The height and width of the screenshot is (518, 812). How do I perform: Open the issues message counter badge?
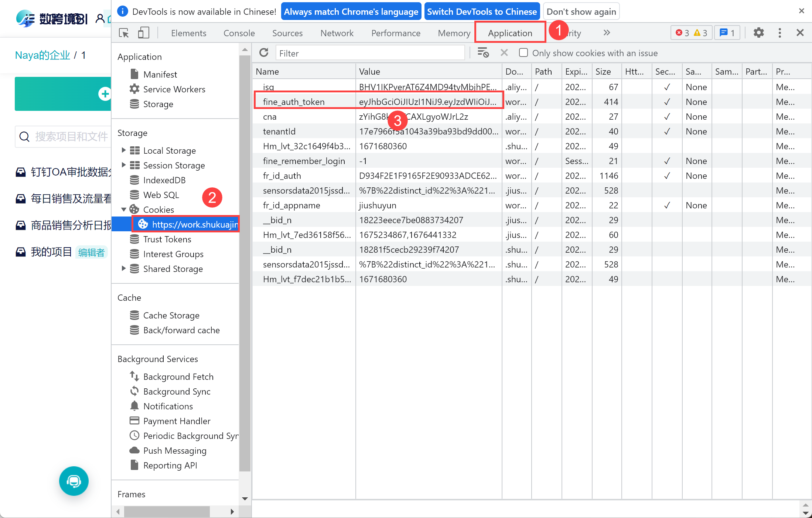727,33
